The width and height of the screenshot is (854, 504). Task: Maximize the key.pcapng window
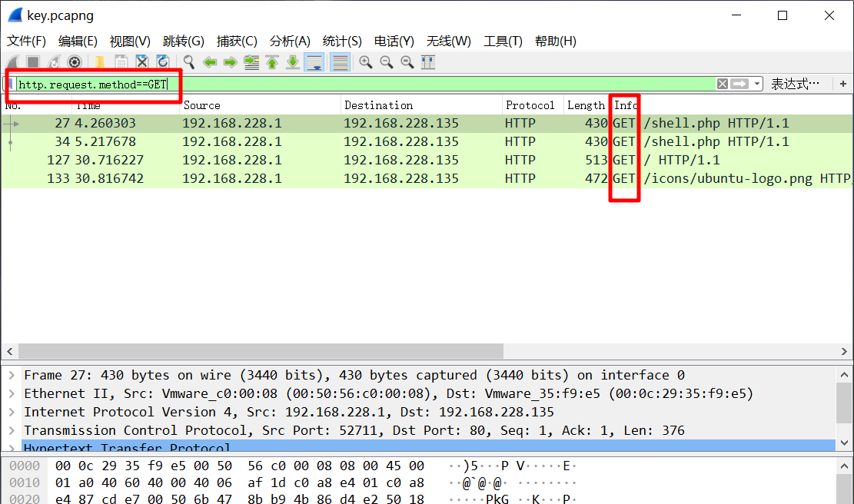click(783, 15)
